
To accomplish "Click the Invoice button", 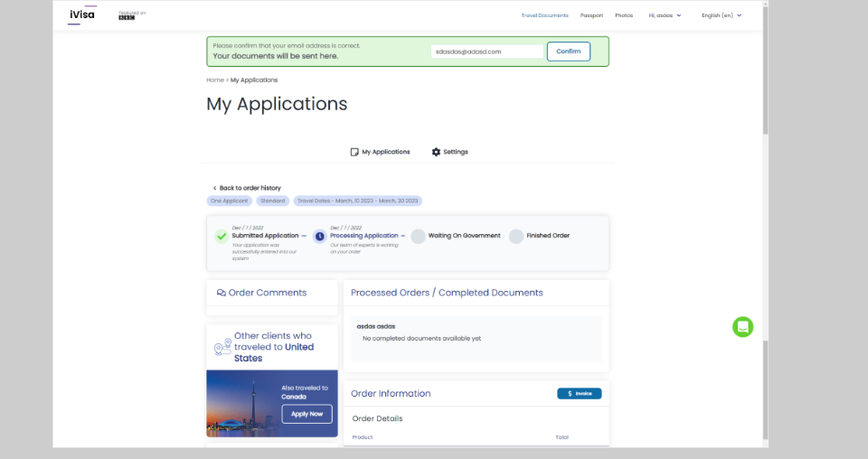I will [x=579, y=394].
